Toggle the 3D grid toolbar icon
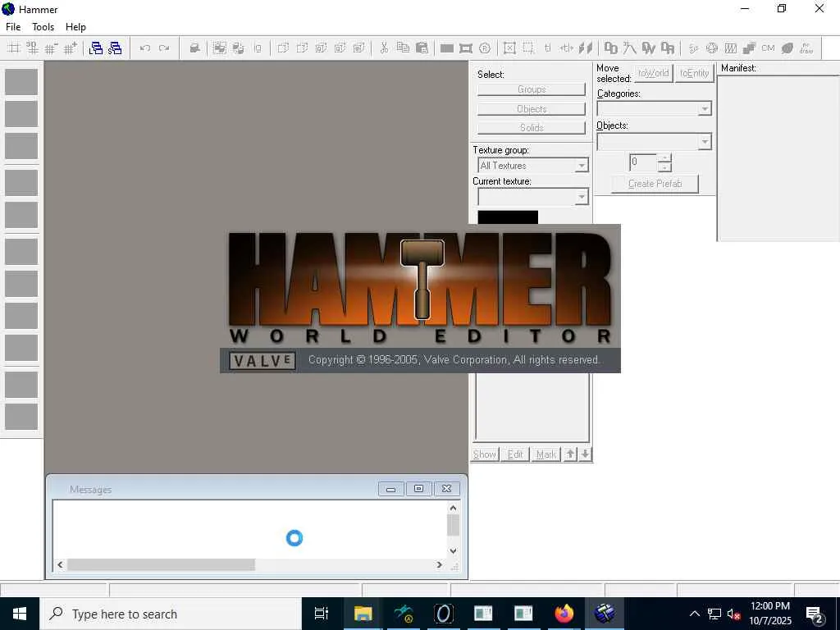The image size is (840, 630). pyautogui.click(x=32, y=48)
